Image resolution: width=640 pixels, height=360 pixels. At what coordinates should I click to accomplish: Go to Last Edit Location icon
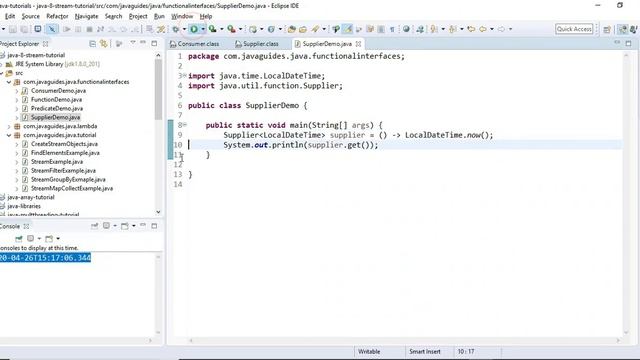click(471, 29)
